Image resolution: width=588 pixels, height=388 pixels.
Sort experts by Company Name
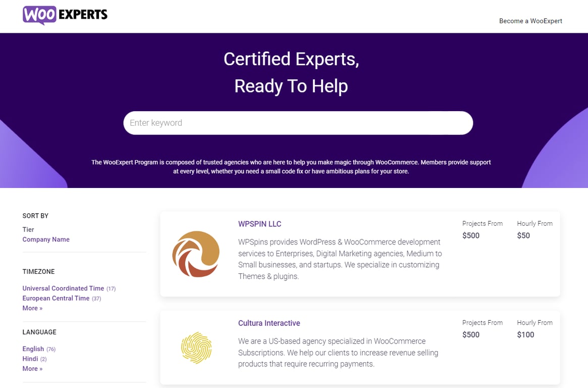pyautogui.click(x=46, y=239)
